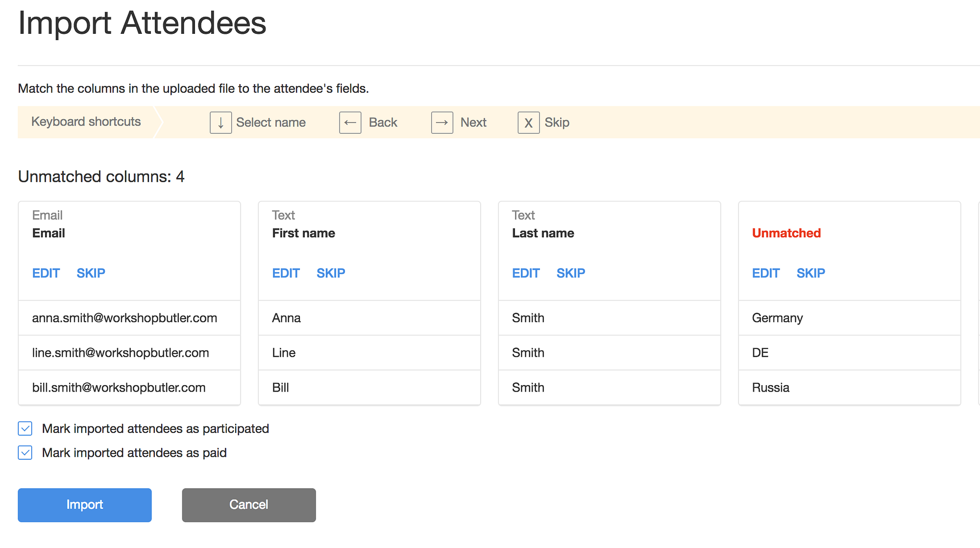The width and height of the screenshot is (980, 548).
Task: Edit the First name column mapping
Action: [x=286, y=273]
